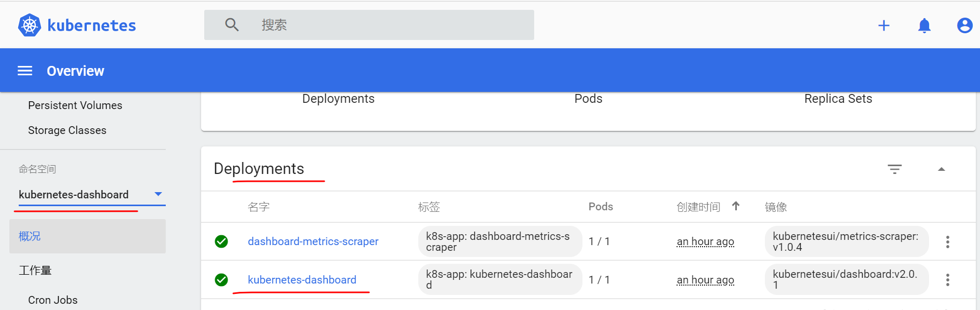Open Cron Jobs in sidebar
This screenshot has width=980, height=310.
coord(53,300)
